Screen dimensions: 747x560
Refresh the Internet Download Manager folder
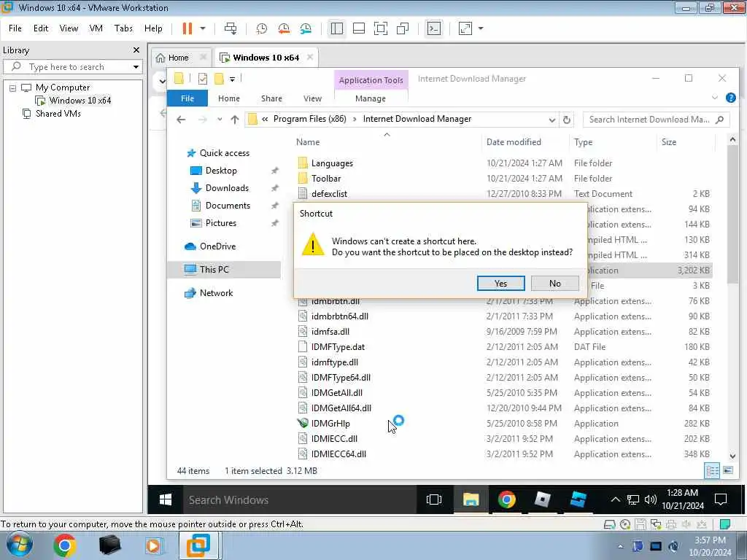566,120
